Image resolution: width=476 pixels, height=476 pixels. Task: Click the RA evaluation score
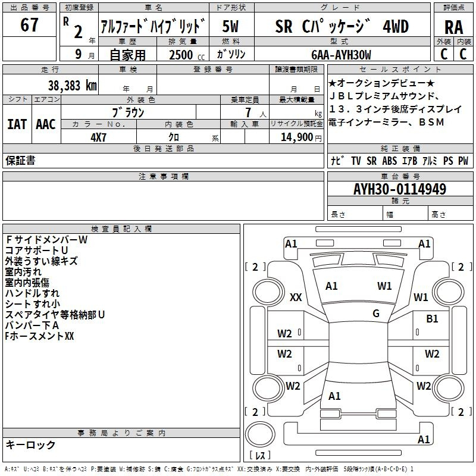[x=453, y=26]
